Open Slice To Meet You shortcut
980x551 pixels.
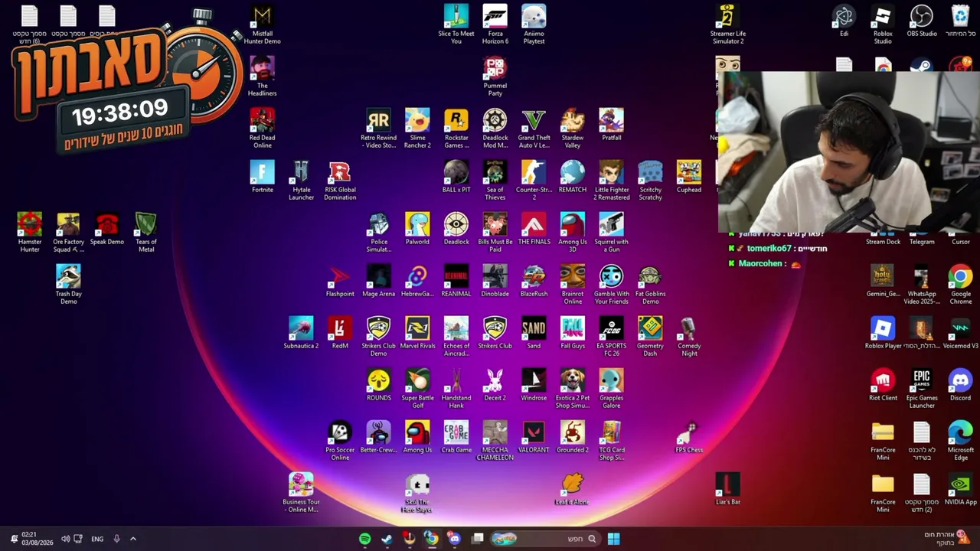456,24
